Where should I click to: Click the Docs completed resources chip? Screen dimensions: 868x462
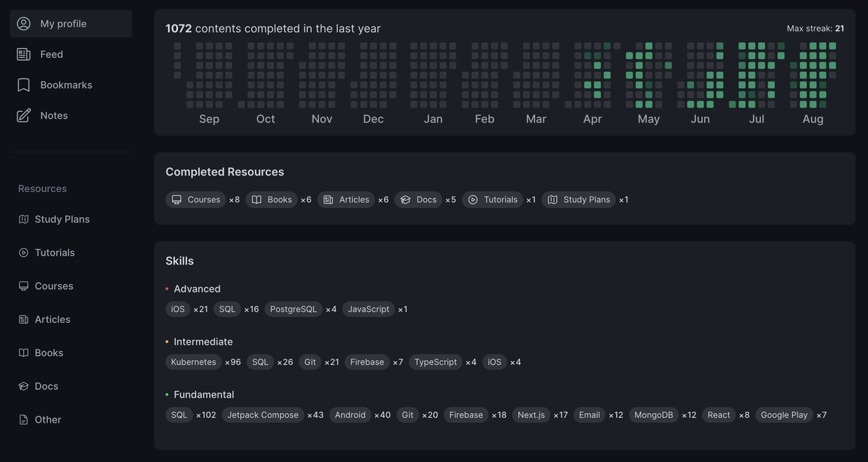418,199
